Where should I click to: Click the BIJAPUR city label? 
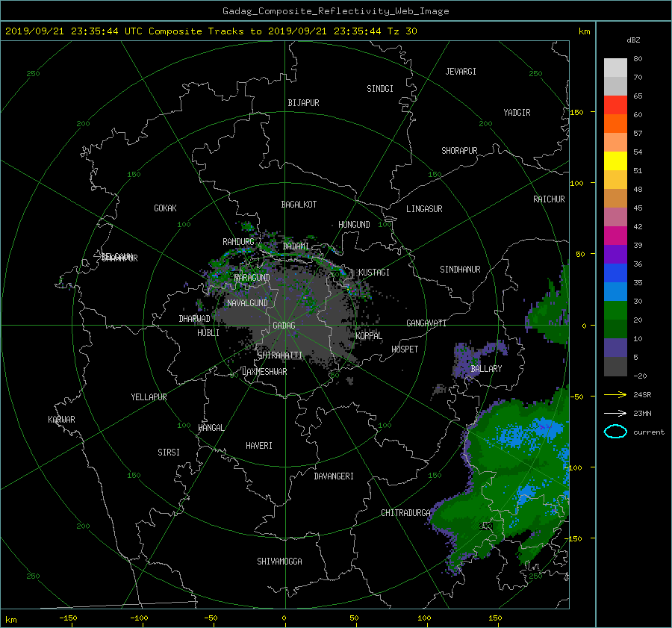(303, 103)
